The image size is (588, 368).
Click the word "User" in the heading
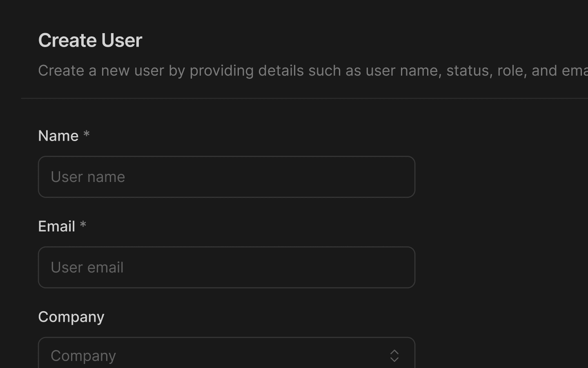tap(122, 40)
